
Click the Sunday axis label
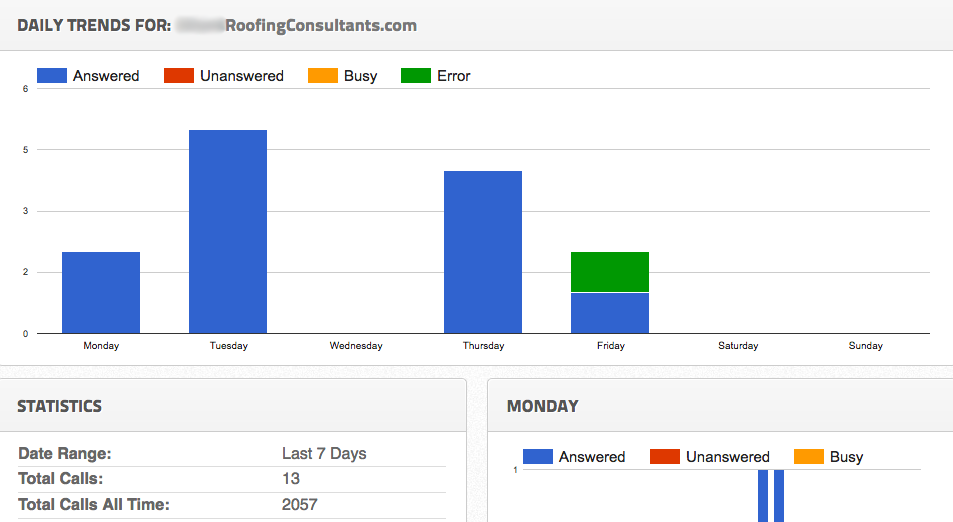[x=865, y=346]
